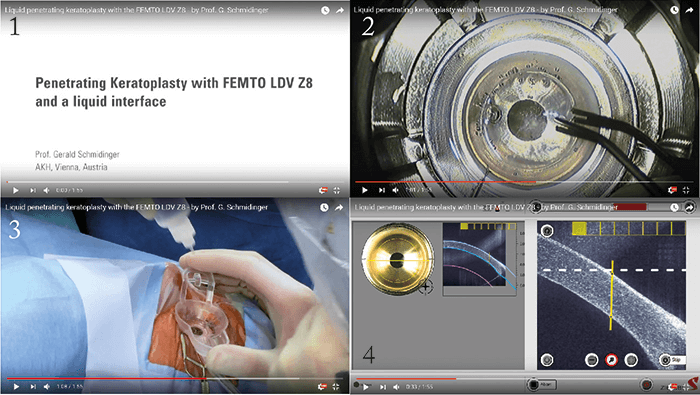Image resolution: width=700 pixels, height=395 pixels.
Task: Click the crosshair target icon near gold eye image
Action: pos(425,287)
